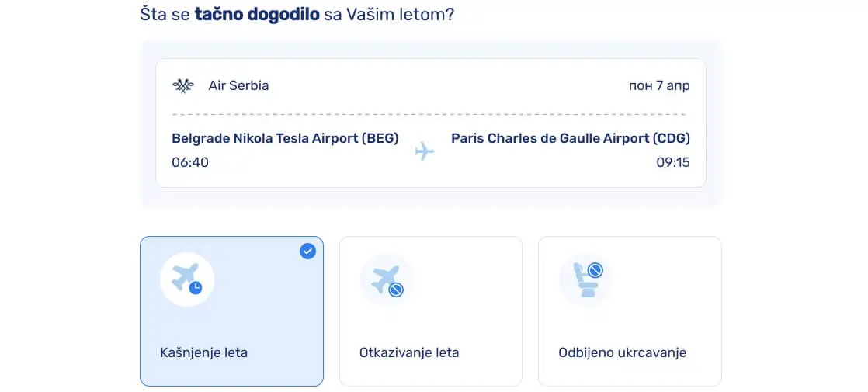This screenshot has height=392, width=868.
Task: Click the heading Šta se tačno dogodilo
Action: (x=297, y=14)
